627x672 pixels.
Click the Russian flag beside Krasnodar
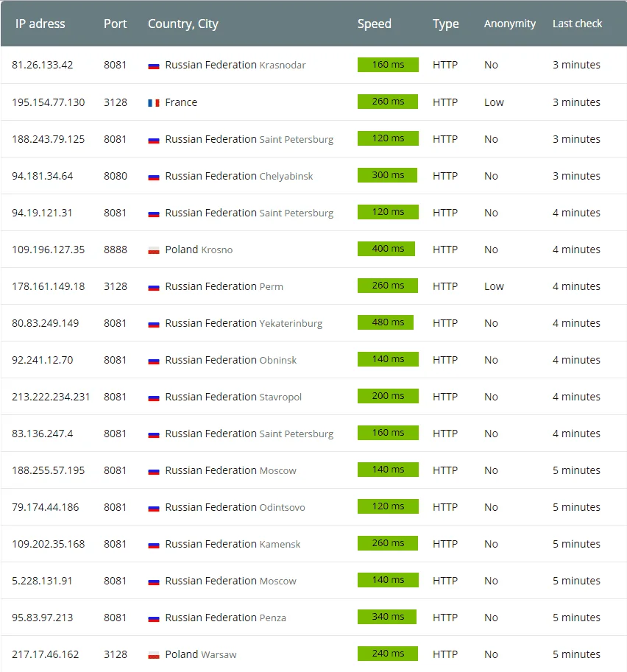(x=153, y=66)
